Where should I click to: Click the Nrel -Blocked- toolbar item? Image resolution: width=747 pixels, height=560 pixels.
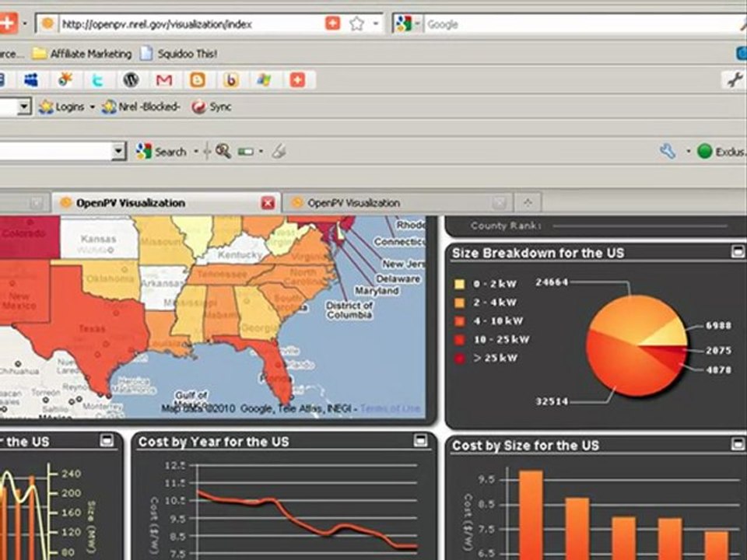click(141, 107)
